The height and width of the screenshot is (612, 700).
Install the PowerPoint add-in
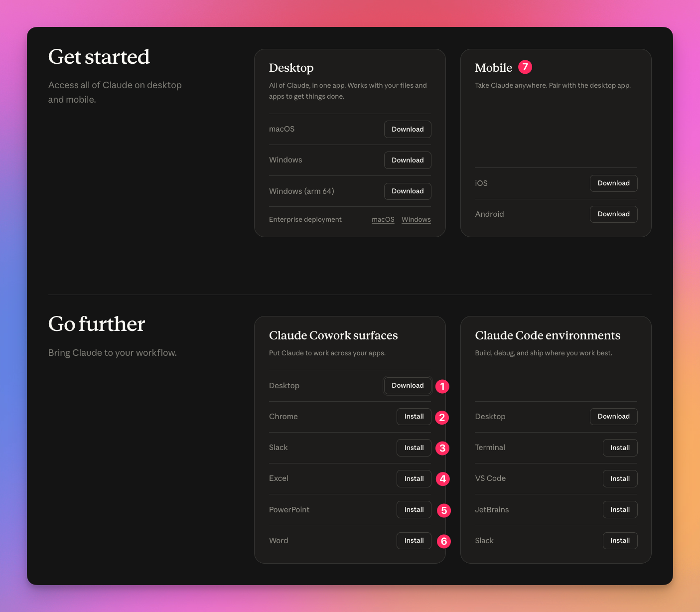414,509
